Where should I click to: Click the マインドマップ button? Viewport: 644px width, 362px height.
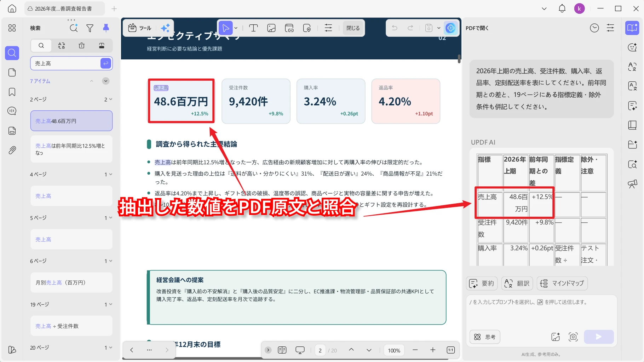tap(562, 283)
